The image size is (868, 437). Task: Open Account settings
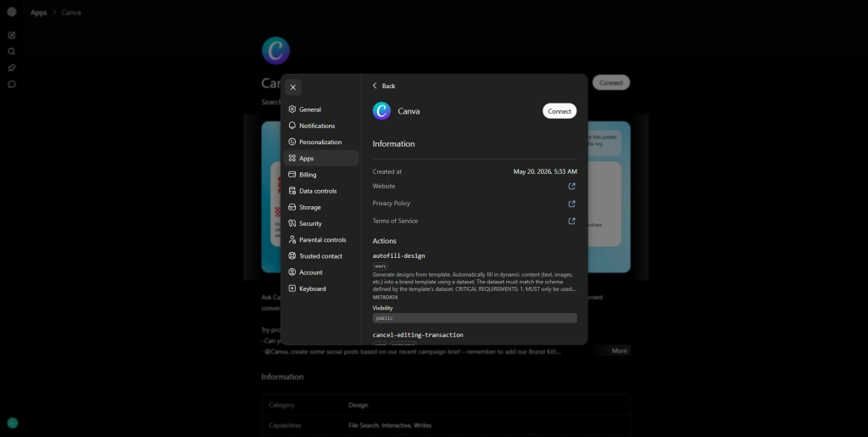320,272
